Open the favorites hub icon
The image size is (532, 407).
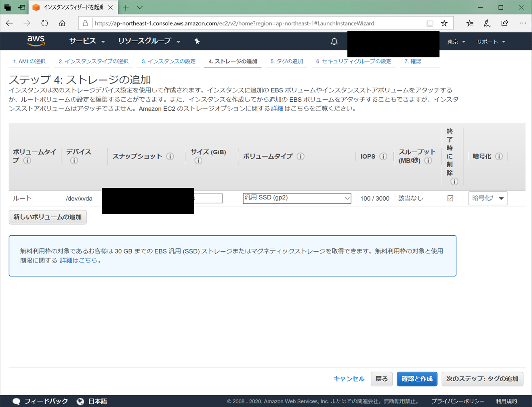470,23
